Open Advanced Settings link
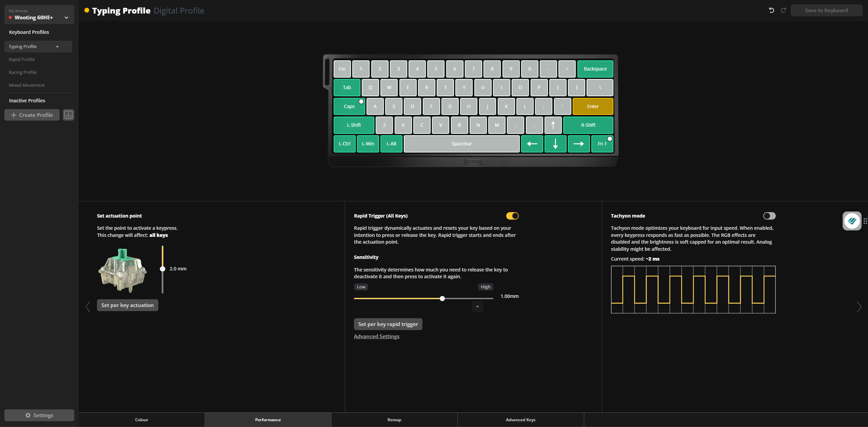Screen dimensions: 868x427 coord(376,336)
